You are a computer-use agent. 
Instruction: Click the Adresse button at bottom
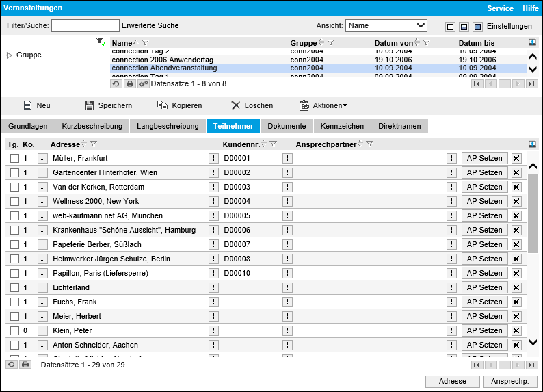(452, 381)
